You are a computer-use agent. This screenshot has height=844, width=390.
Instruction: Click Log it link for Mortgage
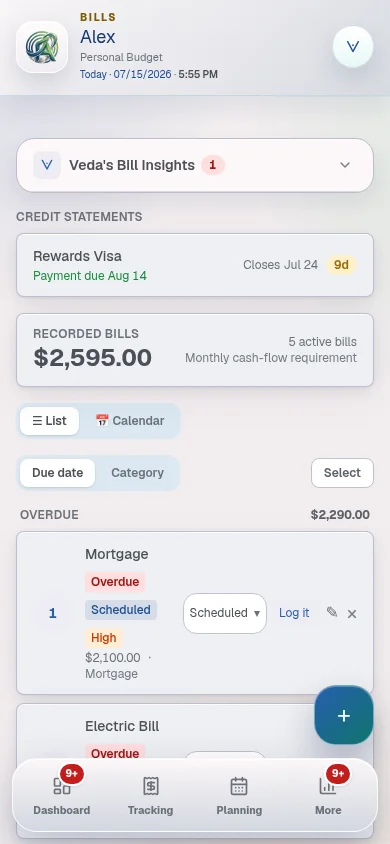(x=294, y=613)
